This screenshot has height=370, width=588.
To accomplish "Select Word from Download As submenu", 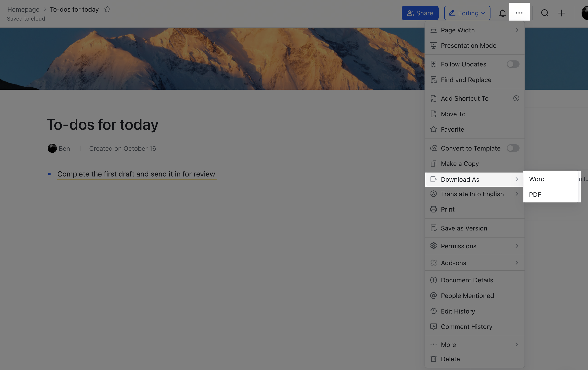I will click(x=537, y=179).
